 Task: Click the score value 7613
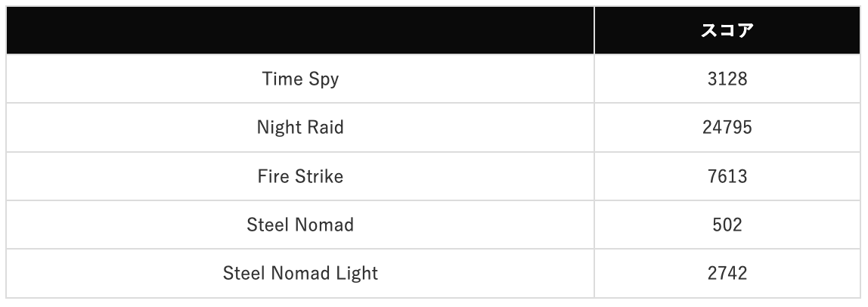(727, 176)
